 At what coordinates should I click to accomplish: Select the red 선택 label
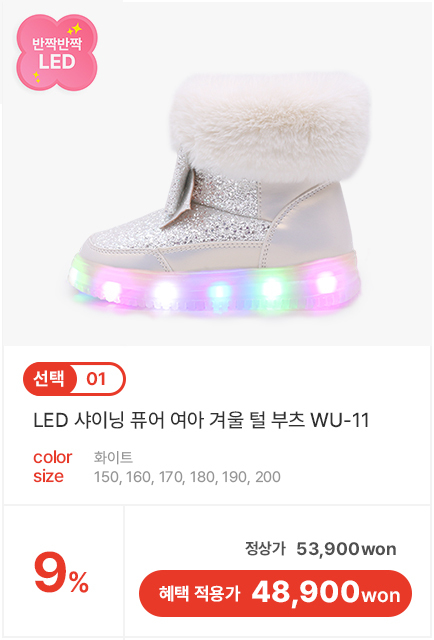click(x=49, y=379)
